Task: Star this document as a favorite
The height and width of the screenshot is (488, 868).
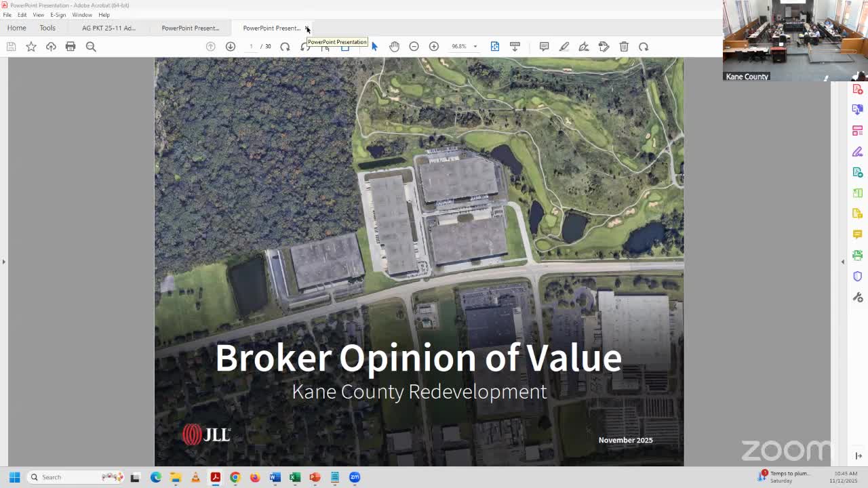Action: point(31,46)
